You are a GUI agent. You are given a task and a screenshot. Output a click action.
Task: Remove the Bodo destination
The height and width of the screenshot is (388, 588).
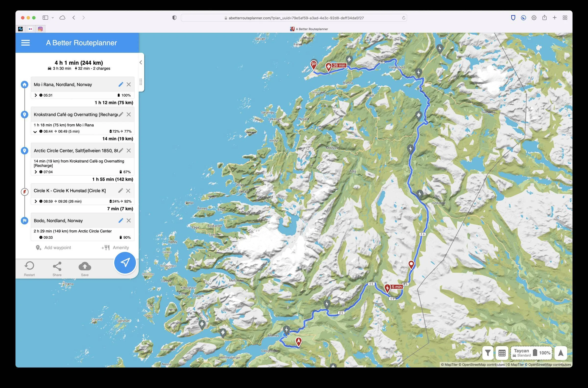pyautogui.click(x=129, y=220)
